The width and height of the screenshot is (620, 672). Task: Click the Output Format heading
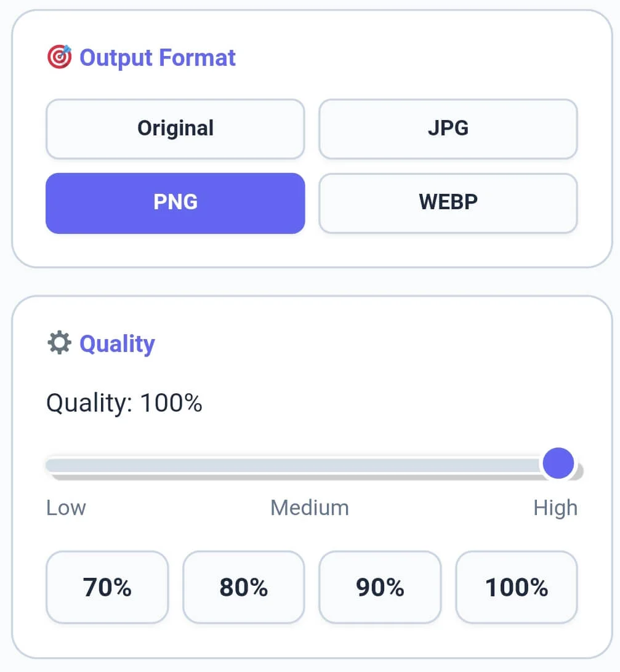pos(157,57)
